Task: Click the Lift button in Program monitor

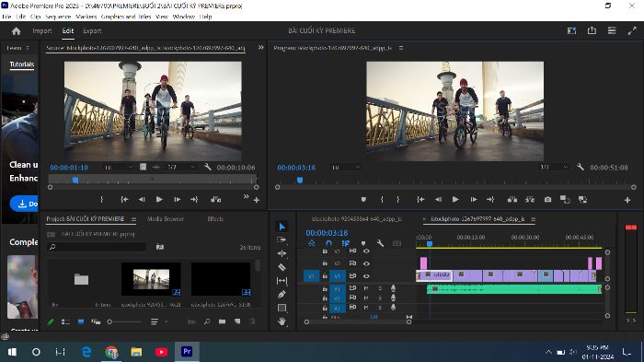Action: coord(512,200)
